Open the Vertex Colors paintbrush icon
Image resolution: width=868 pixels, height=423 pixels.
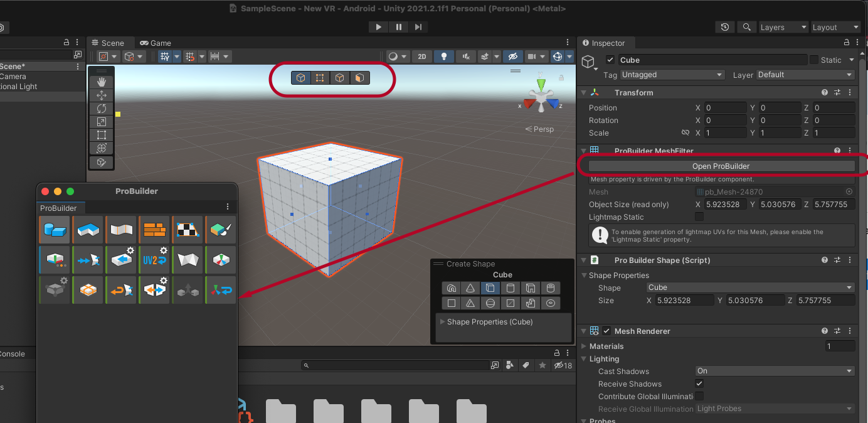pyautogui.click(x=221, y=229)
